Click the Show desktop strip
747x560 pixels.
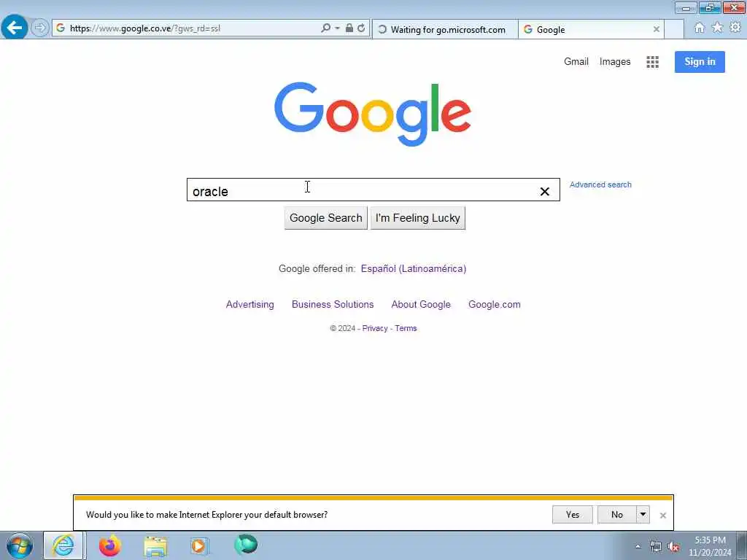[x=741, y=545]
